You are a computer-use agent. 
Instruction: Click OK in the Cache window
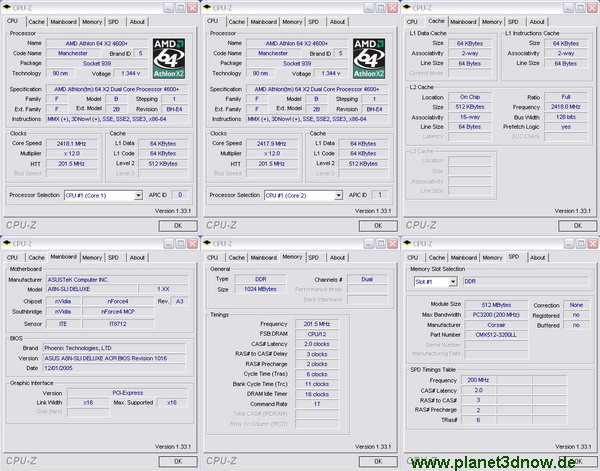pos(578,226)
